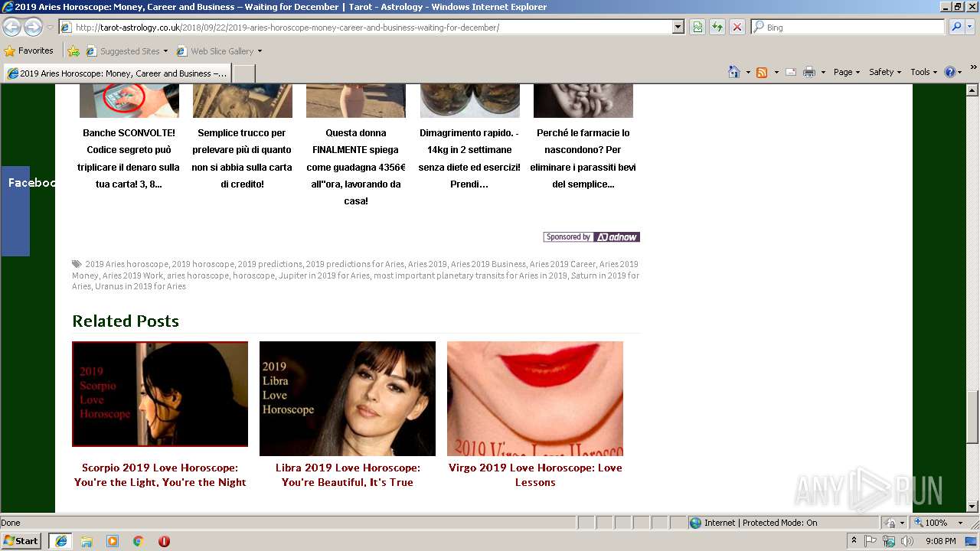Open the feeds dropdown arrow
The image size is (980, 551).
tap(776, 72)
